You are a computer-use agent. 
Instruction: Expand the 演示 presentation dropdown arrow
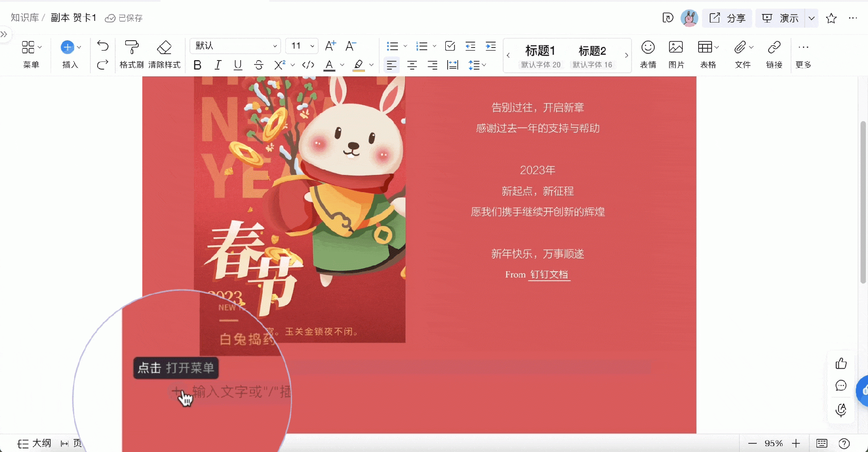point(811,18)
